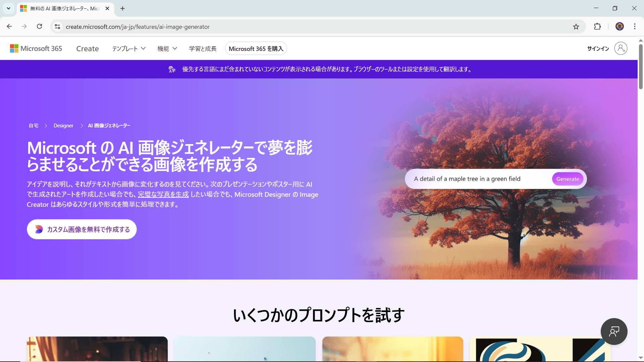
Task: Minimize the browser window
Action: 596,8
